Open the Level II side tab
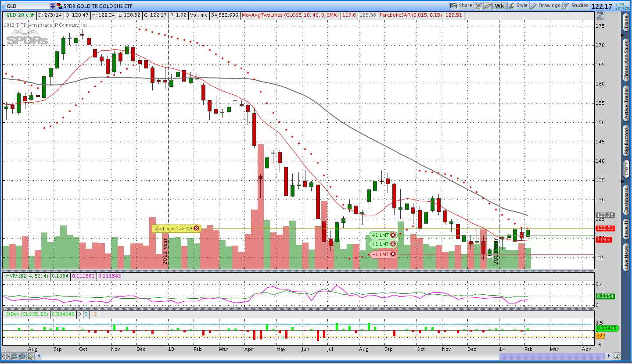632x364 pixels. (x=626, y=229)
